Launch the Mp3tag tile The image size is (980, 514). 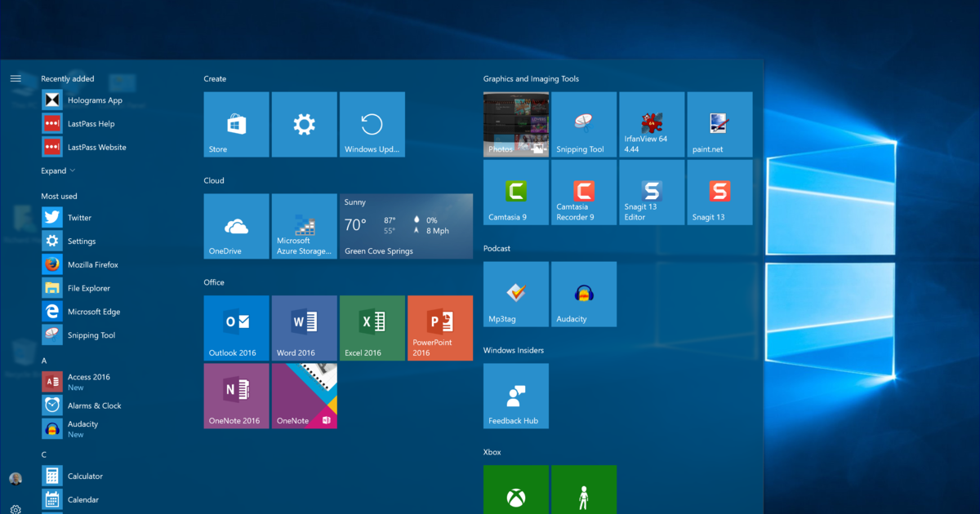point(516,294)
